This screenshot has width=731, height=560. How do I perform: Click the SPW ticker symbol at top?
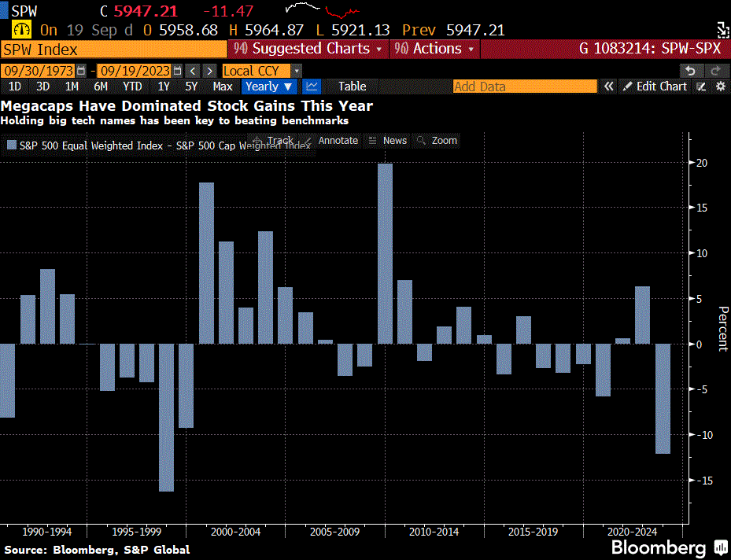coord(24,11)
